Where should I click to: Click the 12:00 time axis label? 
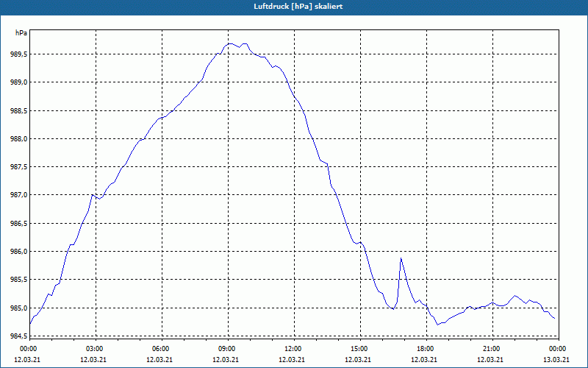tap(292, 349)
